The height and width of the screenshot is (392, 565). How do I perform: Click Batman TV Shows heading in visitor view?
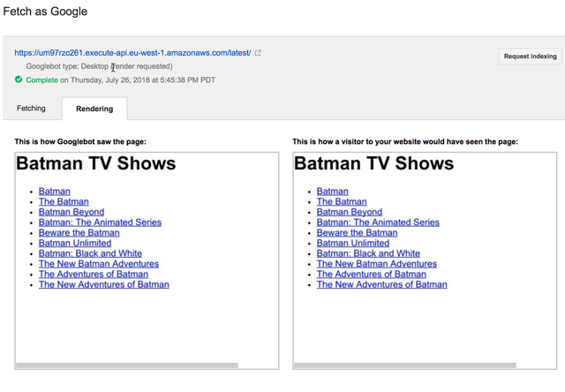tap(374, 163)
